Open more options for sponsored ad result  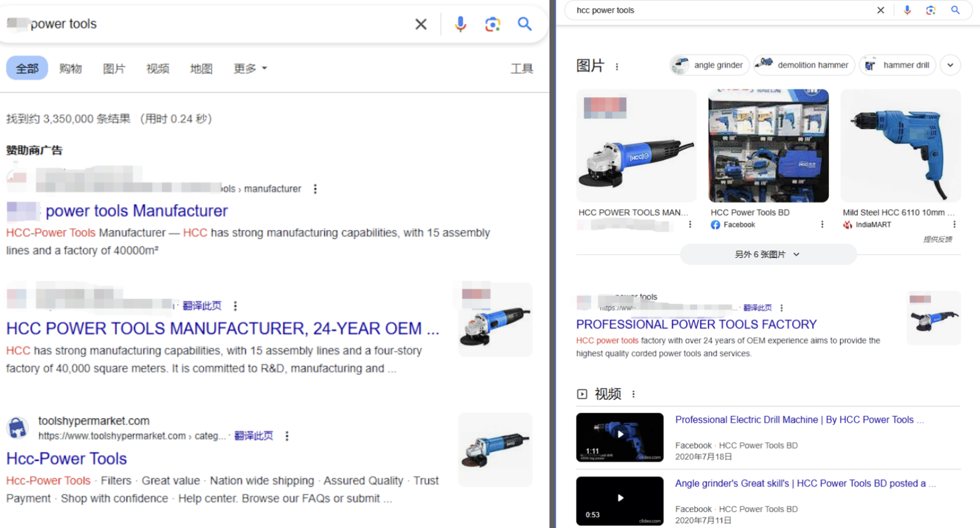click(x=315, y=189)
